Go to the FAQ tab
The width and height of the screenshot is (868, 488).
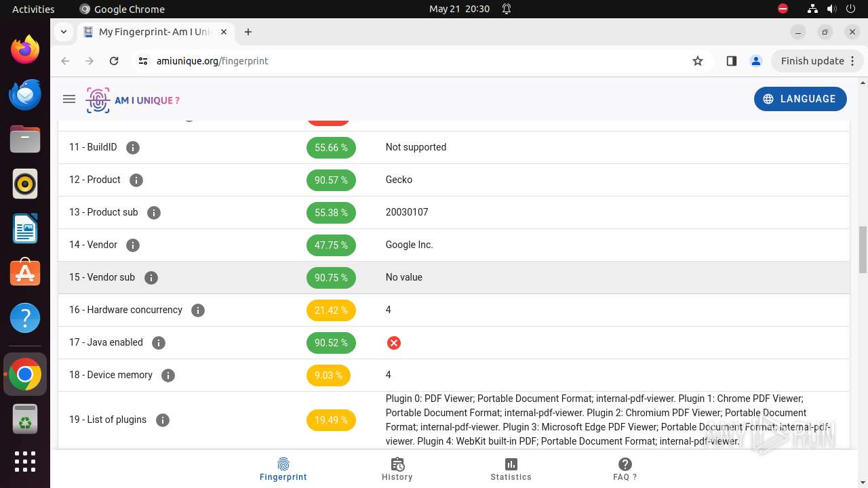625,469
